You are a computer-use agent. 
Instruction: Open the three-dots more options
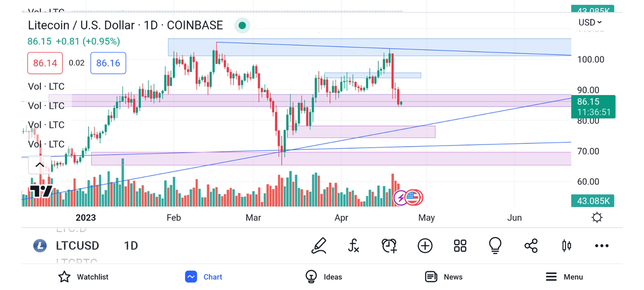click(602, 246)
